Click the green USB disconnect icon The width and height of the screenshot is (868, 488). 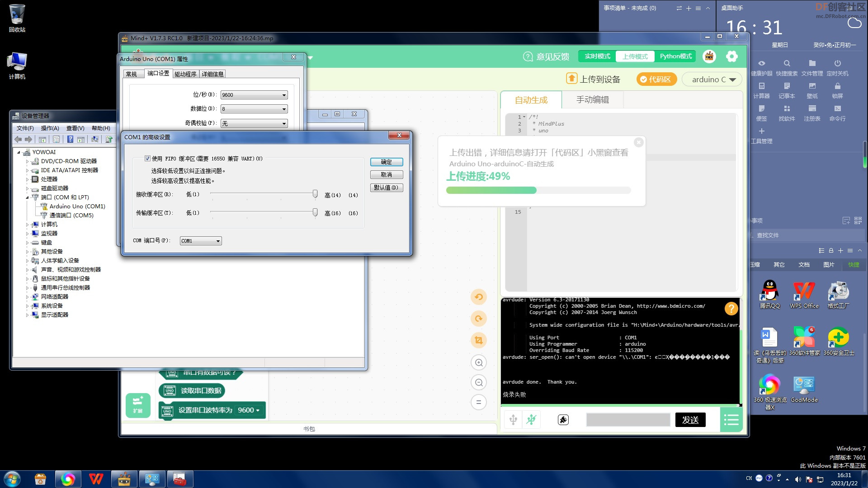point(531,420)
